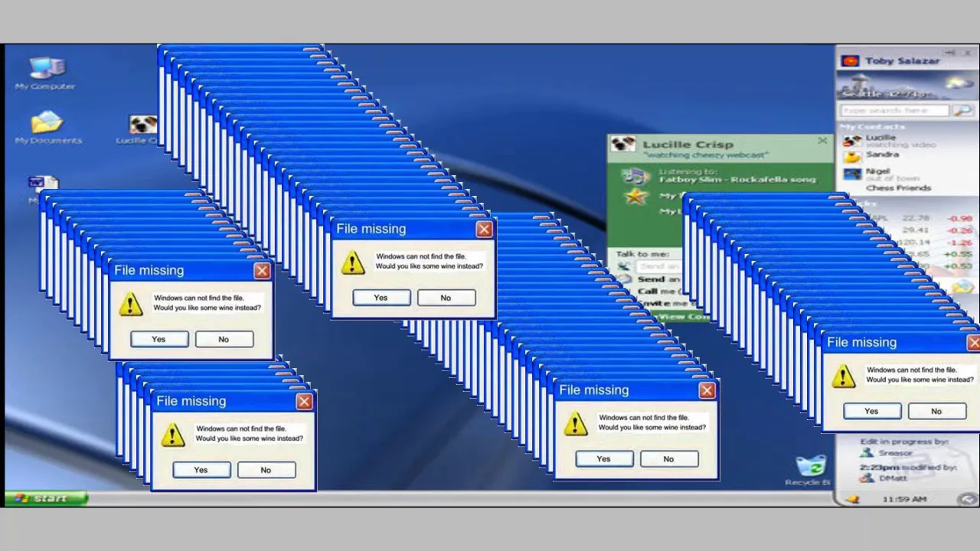Open the My Documents folder icon
This screenshot has width=980, height=551.
pos(47,122)
